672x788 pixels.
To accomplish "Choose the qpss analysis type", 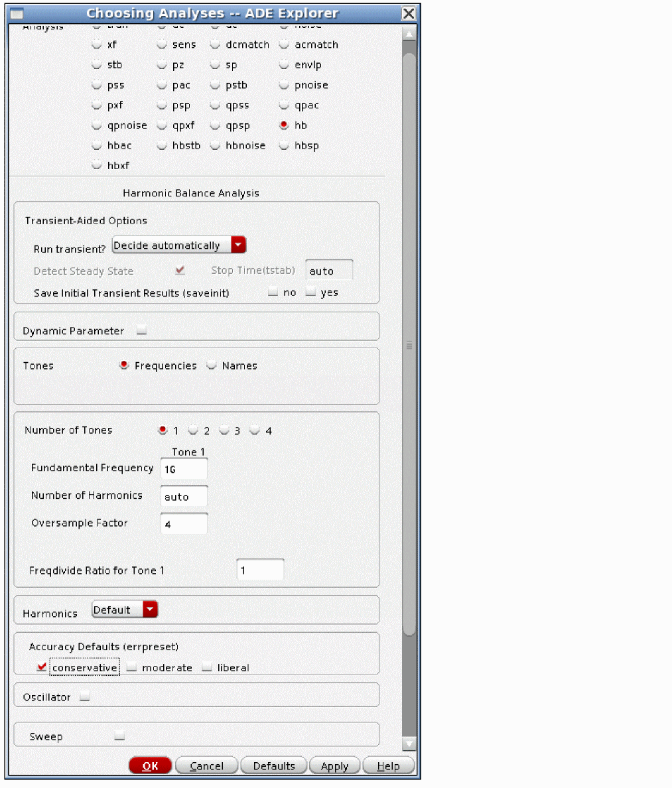I will pyautogui.click(x=215, y=105).
